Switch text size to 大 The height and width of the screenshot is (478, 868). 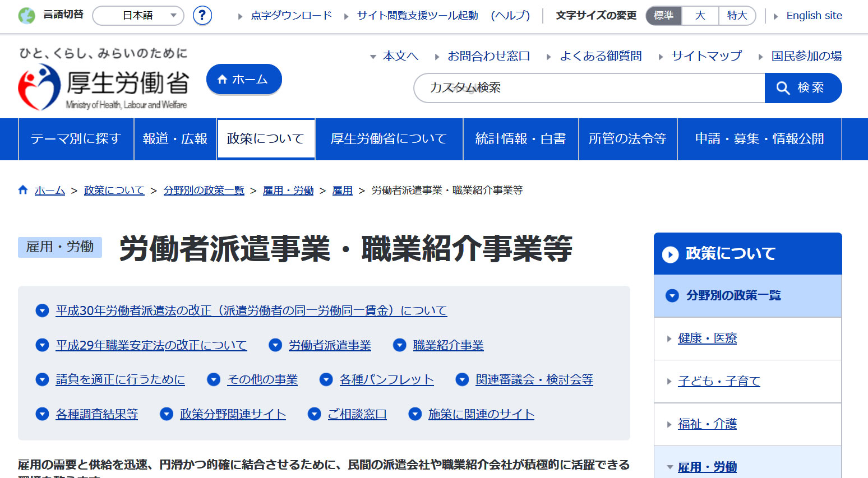point(700,16)
